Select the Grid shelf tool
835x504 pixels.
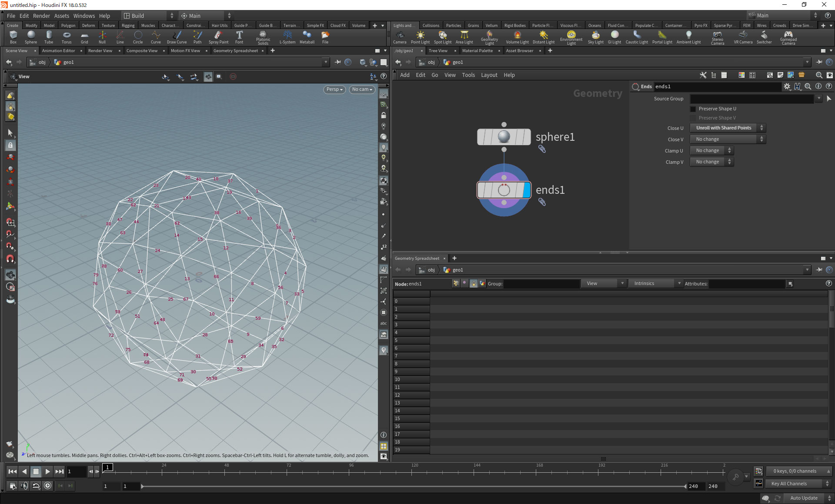84,37
